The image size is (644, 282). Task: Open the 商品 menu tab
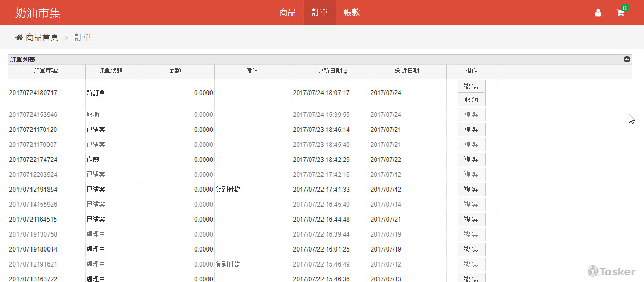287,12
